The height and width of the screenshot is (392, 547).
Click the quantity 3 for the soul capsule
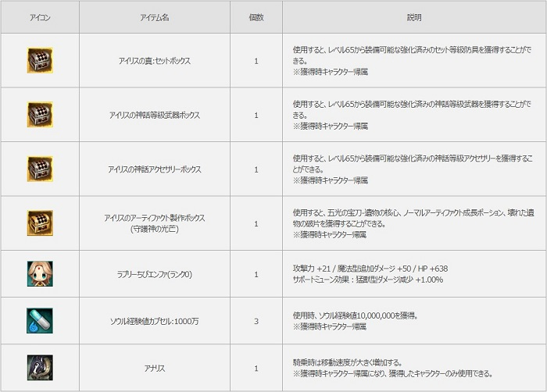[x=256, y=320]
